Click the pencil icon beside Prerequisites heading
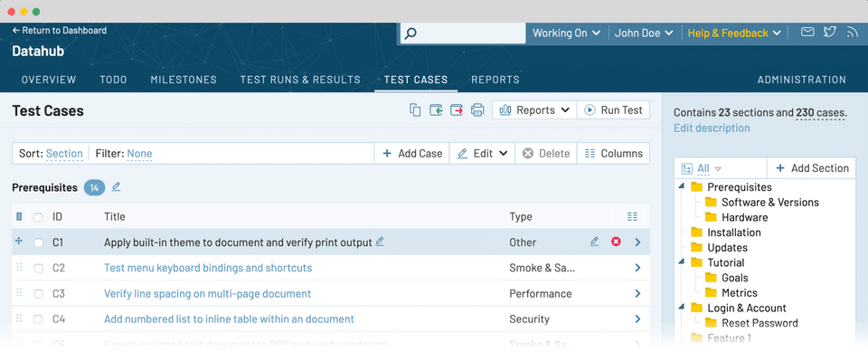This screenshot has width=868, height=352. click(x=116, y=187)
